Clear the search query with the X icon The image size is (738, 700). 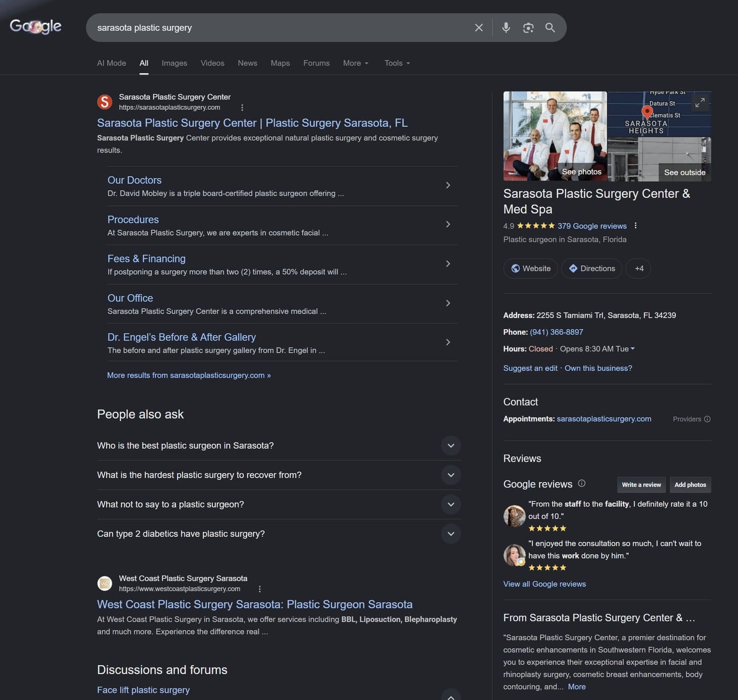479,28
